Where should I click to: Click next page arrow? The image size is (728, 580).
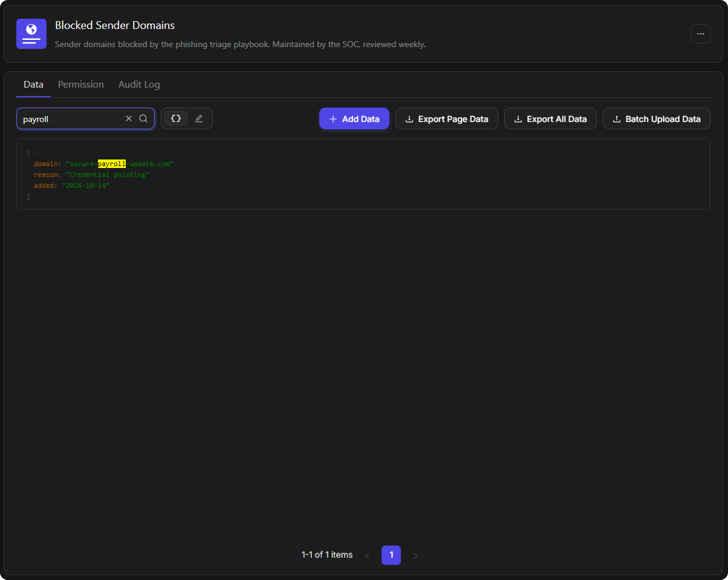coord(415,555)
